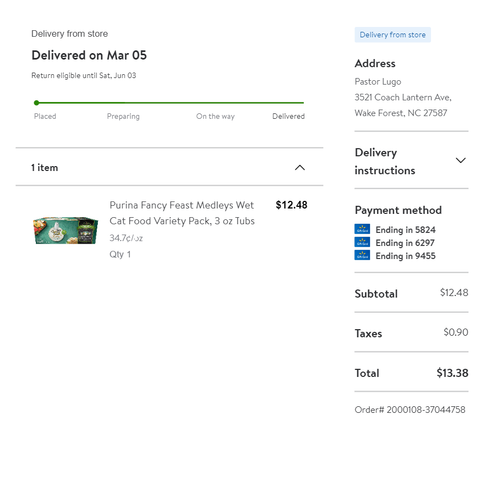Open the Purina Fancy Feast Medleys product link

tap(182, 213)
